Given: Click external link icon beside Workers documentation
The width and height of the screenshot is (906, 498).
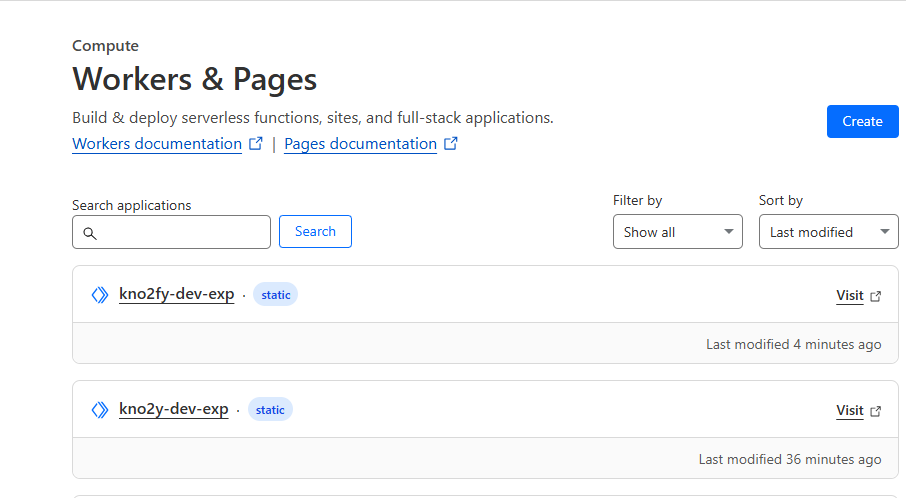Looking at the screenshot, I should coord(256,144).
